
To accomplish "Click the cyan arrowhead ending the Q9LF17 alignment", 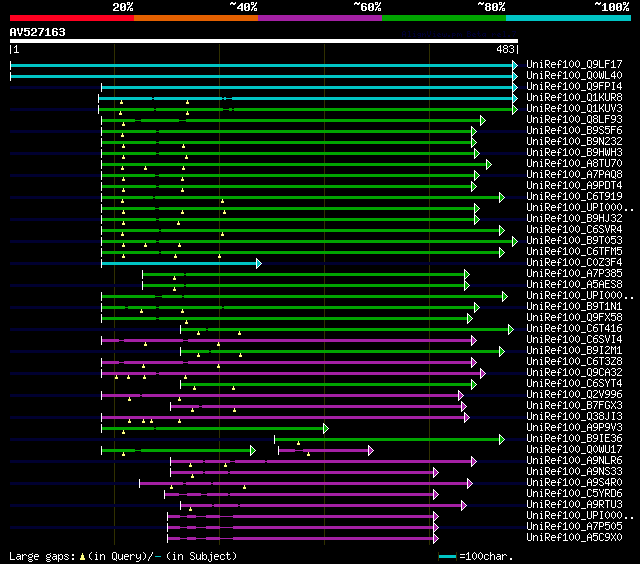I will click(x=515, y=65).
